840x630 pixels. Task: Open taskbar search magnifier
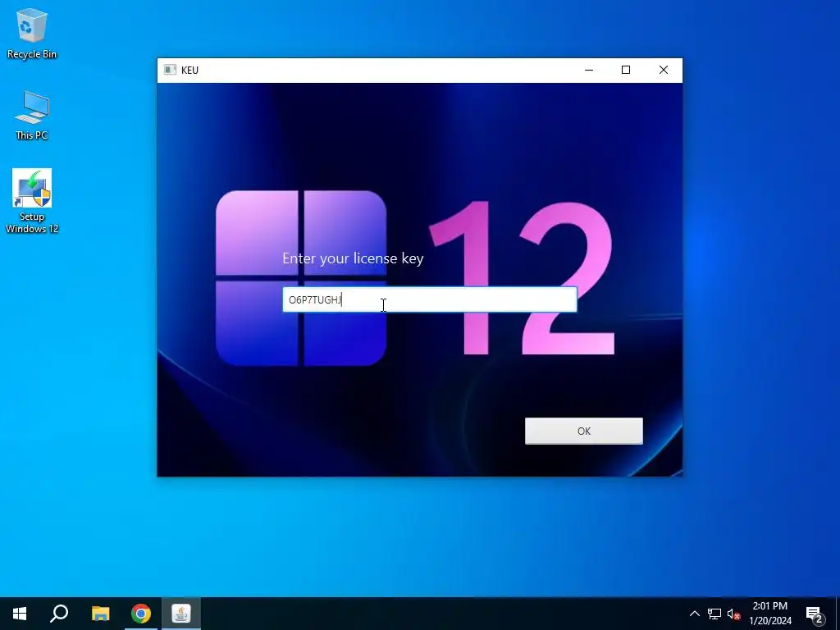click(x=59, y=614)
